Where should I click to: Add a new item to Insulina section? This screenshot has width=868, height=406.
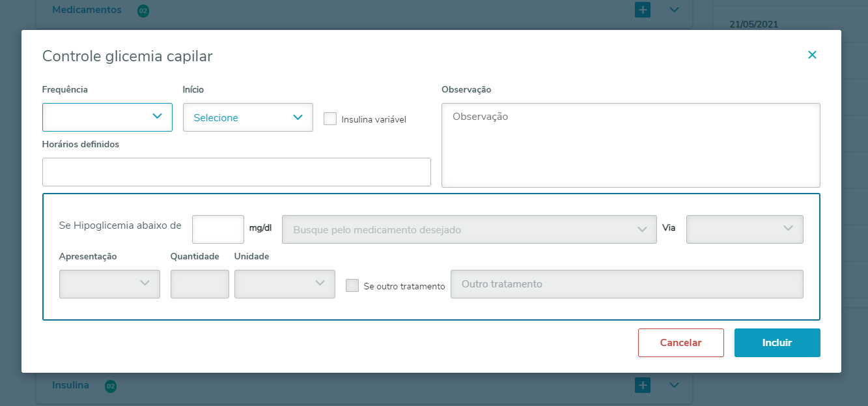click(x=643, y=385)
